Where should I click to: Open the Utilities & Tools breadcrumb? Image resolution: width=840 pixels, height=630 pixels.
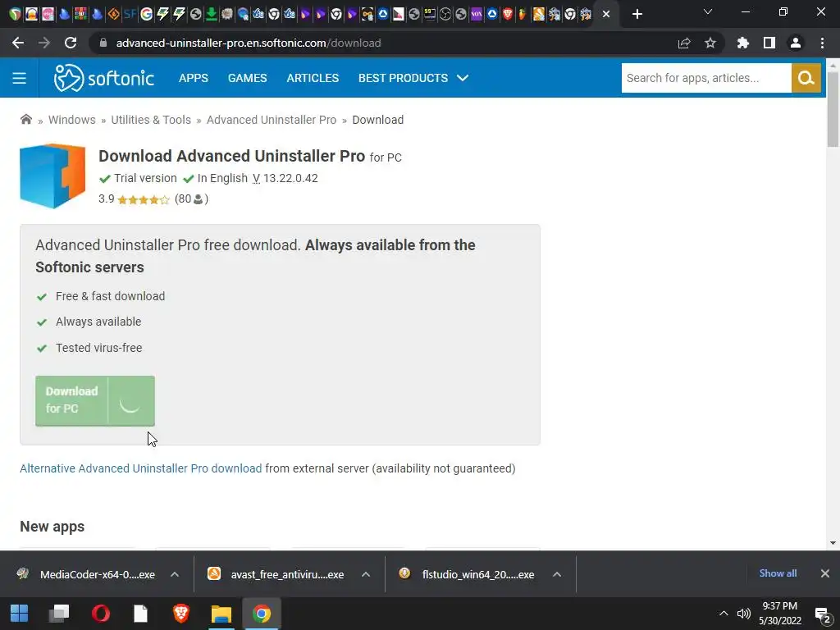151,120
